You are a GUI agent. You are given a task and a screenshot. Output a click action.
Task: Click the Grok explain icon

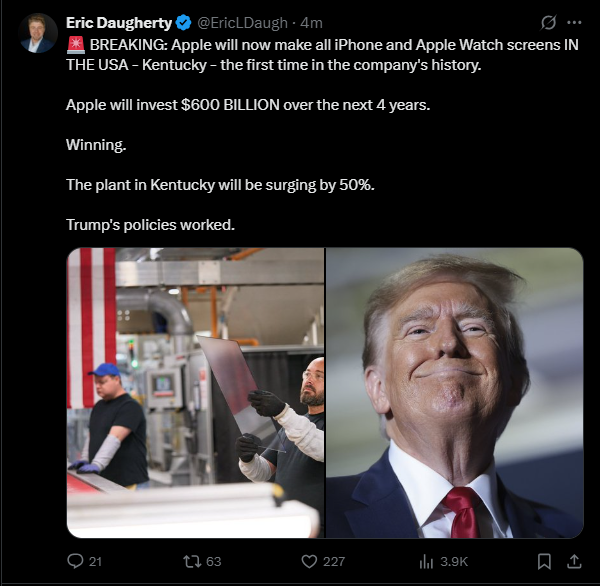[x=548, y=23]
